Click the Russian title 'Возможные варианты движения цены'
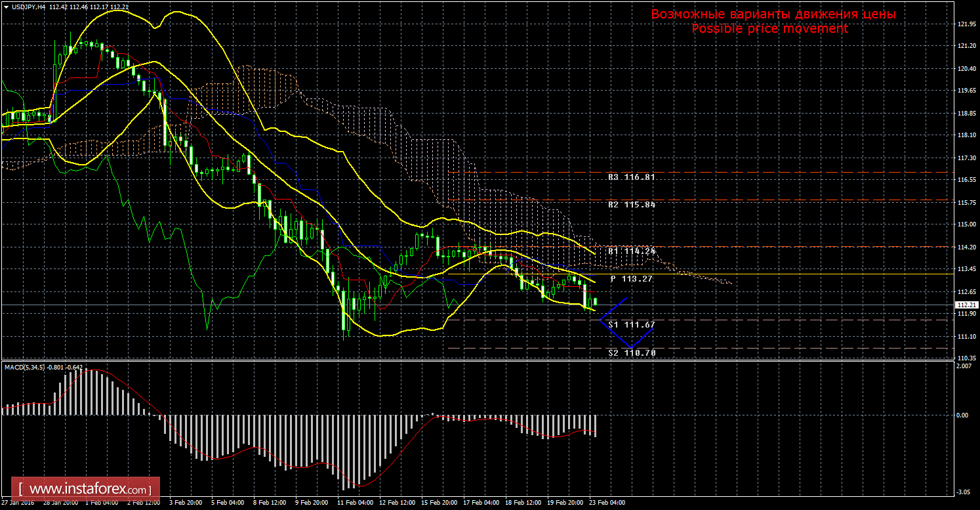The image size is (980, 510). (773, 14)
